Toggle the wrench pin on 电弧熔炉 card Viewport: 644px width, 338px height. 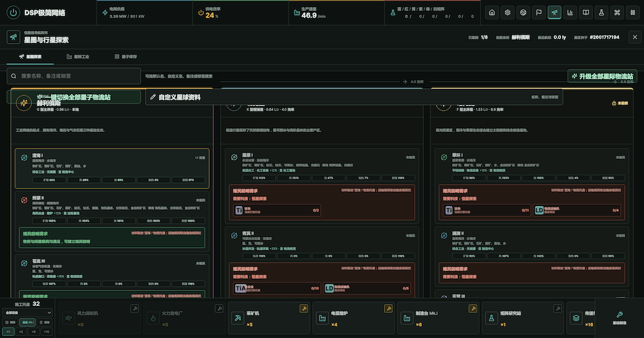point(388,308)
